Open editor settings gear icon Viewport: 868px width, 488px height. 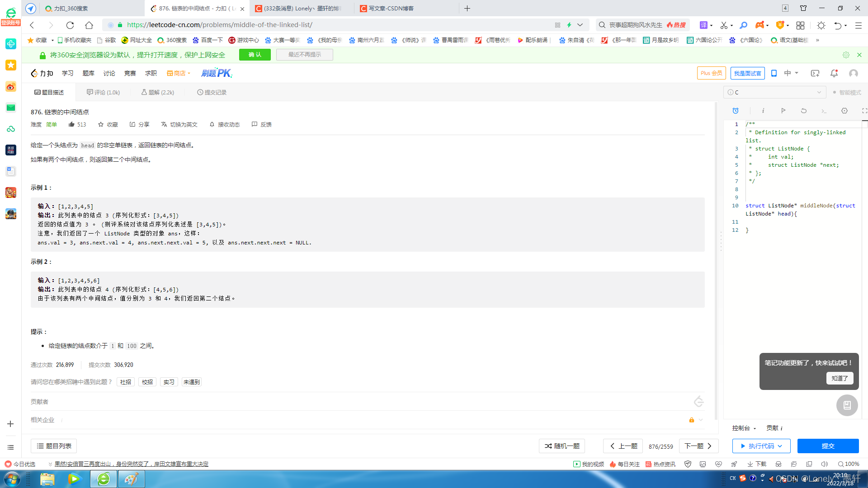coord(844,111)
